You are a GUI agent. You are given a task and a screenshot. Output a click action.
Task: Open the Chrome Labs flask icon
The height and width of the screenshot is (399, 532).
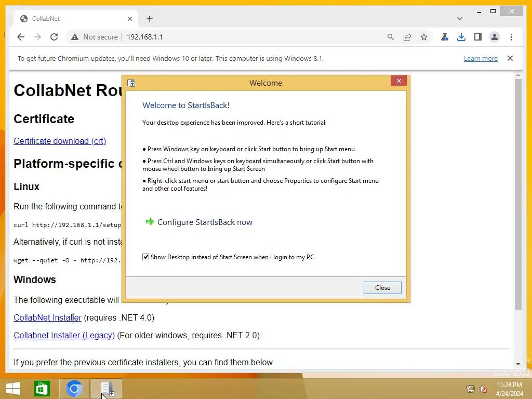445,37
